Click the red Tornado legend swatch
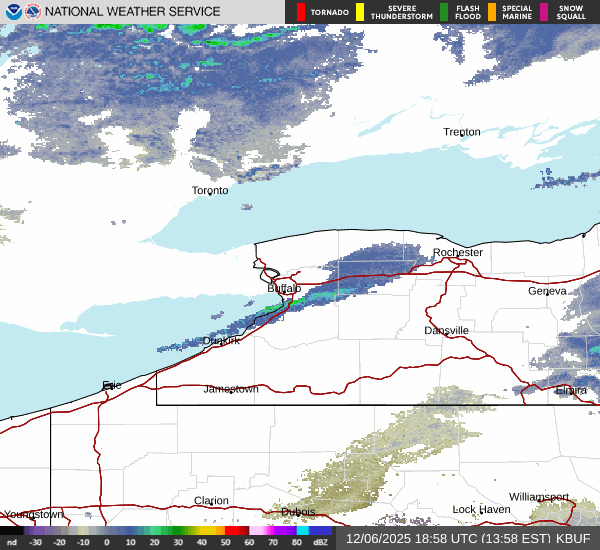 point(301,12)
